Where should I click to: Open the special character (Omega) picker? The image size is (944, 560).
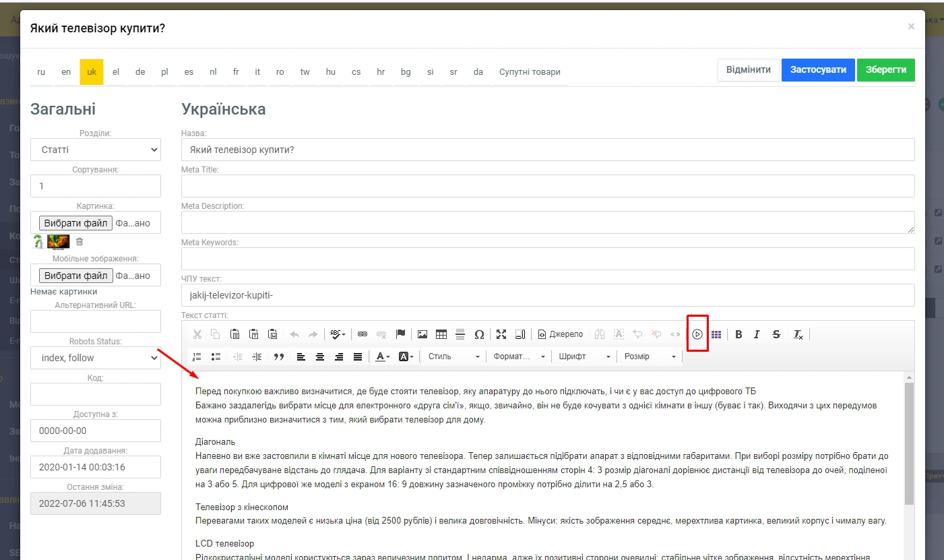click(x=479, y=334)
